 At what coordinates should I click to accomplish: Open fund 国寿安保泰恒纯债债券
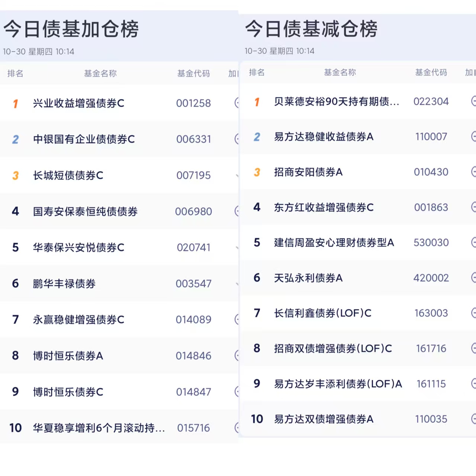[85, 211]
